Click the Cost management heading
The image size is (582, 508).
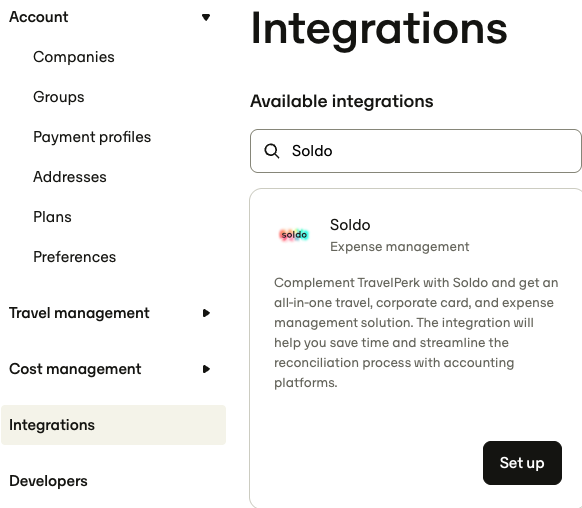click(x=75, y=369)
